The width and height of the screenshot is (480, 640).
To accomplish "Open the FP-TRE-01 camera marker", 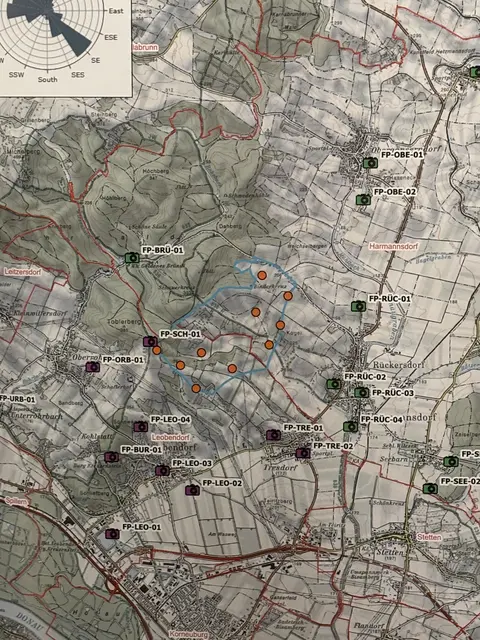I will [x=273, y=435].
